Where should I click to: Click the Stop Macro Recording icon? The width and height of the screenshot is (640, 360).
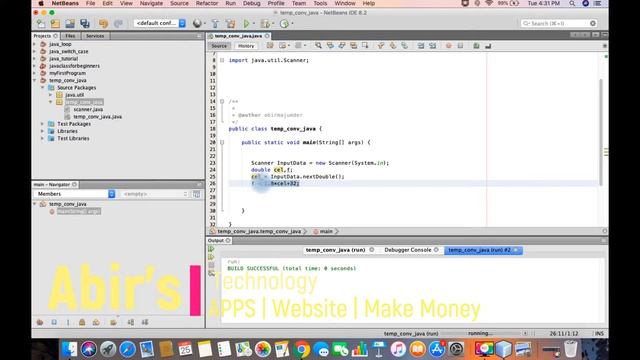460,46
